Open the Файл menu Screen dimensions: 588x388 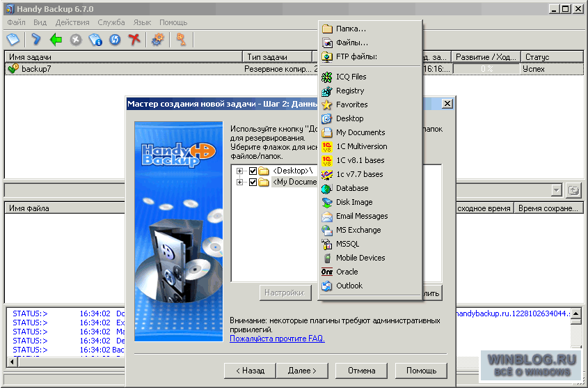[17, 22]
